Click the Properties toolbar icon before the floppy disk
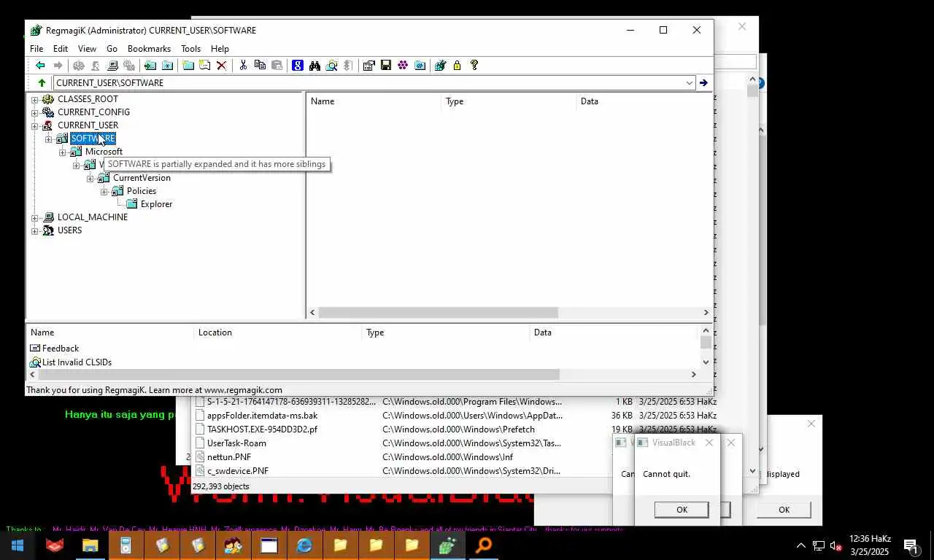Screen dimensions: 934x560 point(368,66)
